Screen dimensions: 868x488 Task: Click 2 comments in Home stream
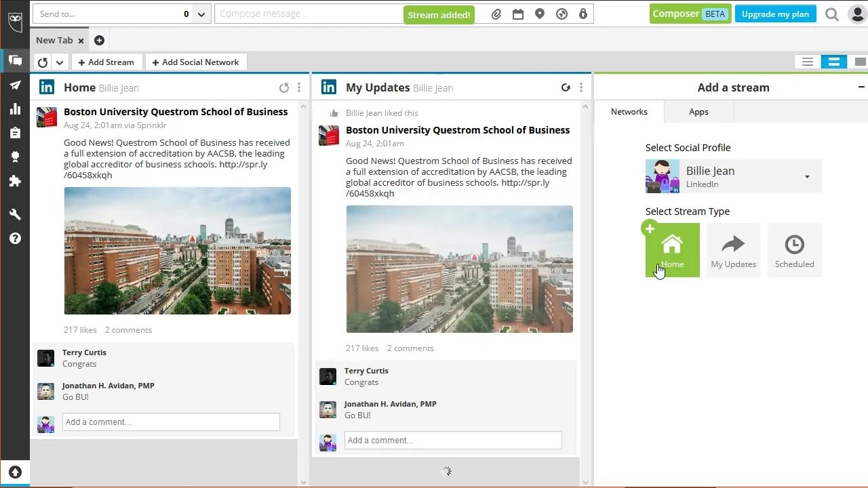click(x=128, y=330)
